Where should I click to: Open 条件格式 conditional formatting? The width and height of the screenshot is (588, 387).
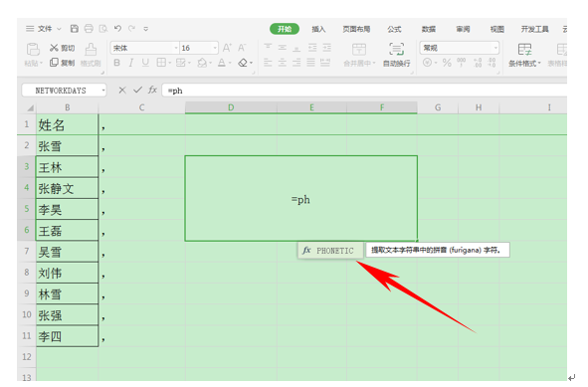pos(524,55)
